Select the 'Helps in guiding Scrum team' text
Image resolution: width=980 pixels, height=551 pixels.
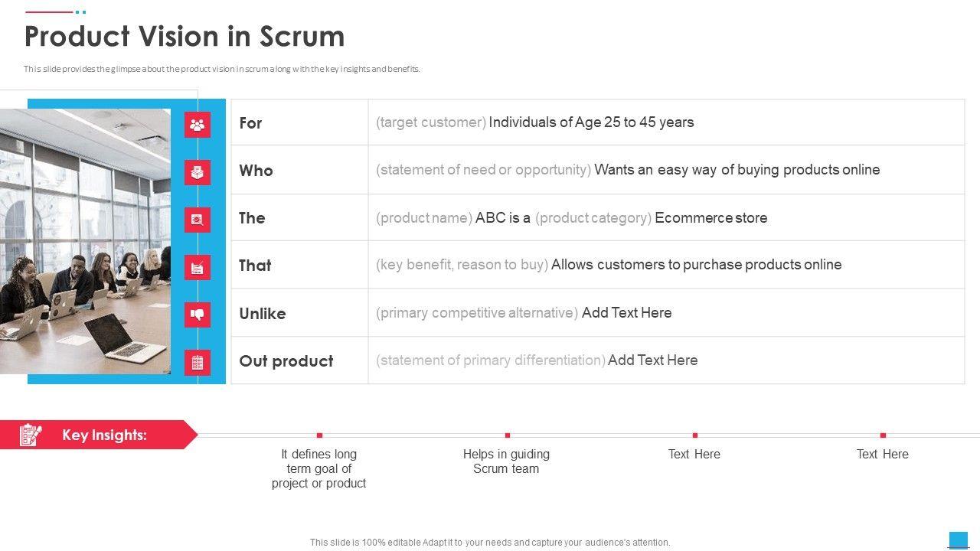tap(506, 461)
